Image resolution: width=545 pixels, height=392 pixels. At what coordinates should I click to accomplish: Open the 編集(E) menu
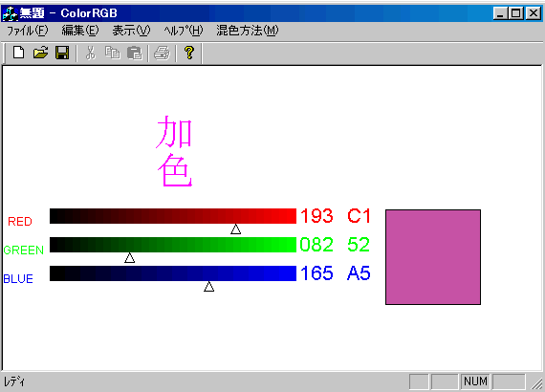click(x=80, y=31)
